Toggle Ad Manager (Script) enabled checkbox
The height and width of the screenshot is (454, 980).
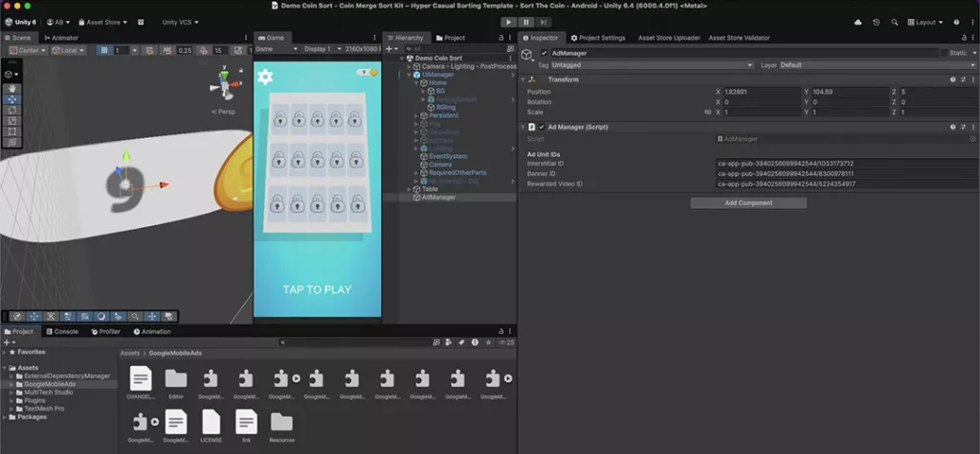click(x=542, y=127)
